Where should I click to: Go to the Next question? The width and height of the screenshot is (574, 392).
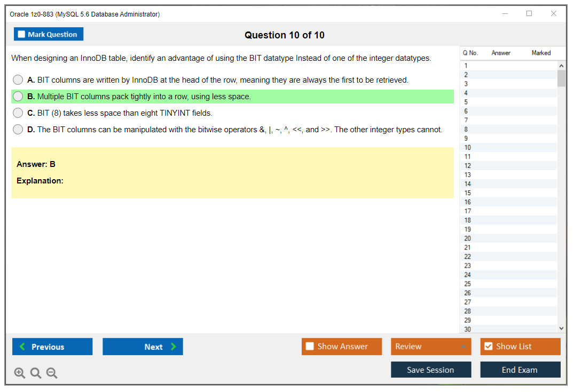tap(143, 347)
